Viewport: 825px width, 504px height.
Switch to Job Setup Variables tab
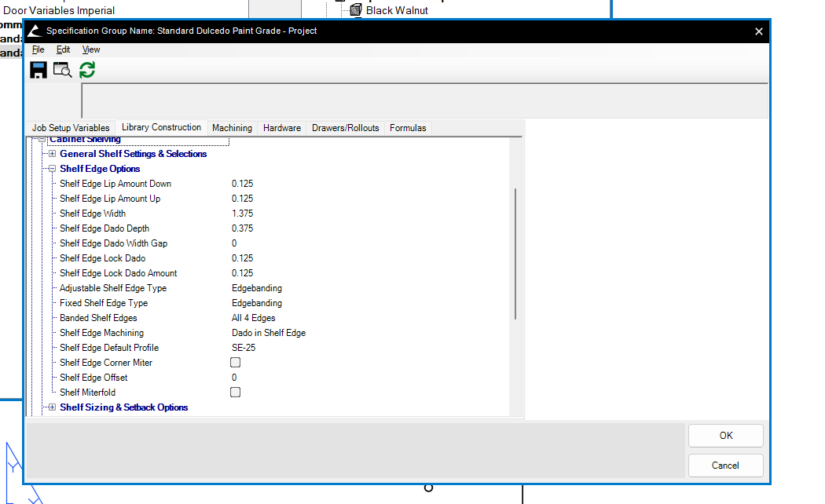pos(71,128)
